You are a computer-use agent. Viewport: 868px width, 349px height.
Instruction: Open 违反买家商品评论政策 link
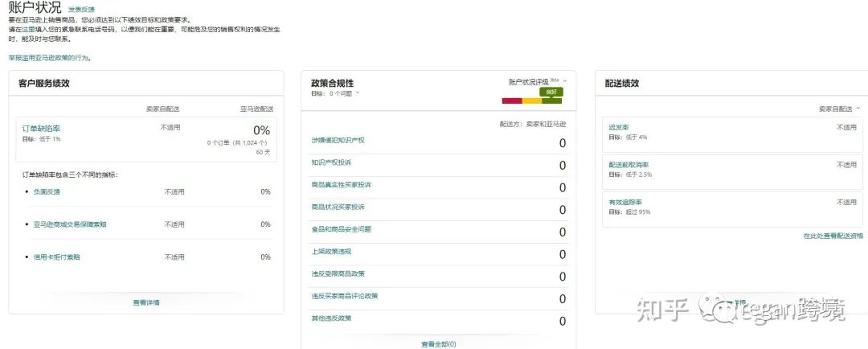click(344, 296)
